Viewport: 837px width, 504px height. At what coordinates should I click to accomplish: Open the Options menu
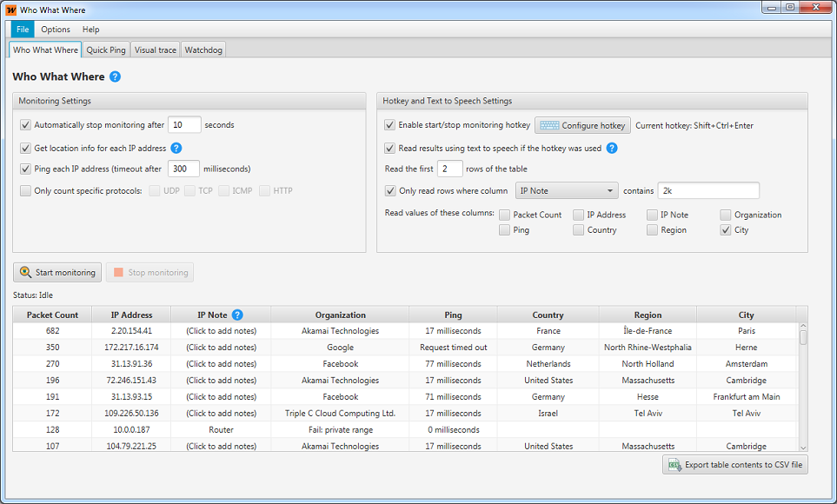[56, 30]
